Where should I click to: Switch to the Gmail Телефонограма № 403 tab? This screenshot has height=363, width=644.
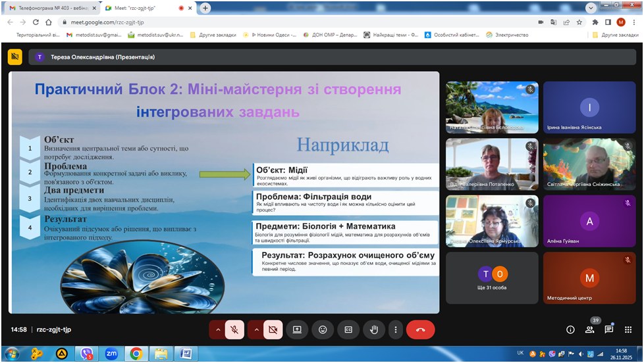49,8
